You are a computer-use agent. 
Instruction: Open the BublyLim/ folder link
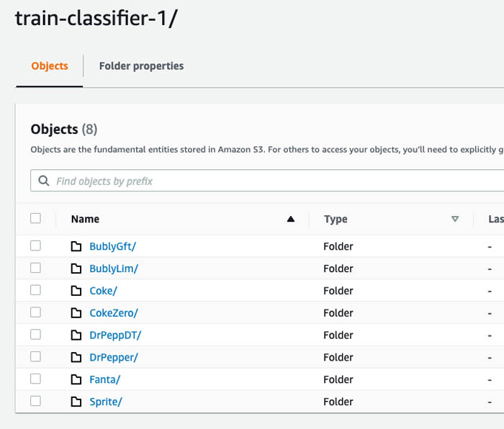(x=114, y=268)
